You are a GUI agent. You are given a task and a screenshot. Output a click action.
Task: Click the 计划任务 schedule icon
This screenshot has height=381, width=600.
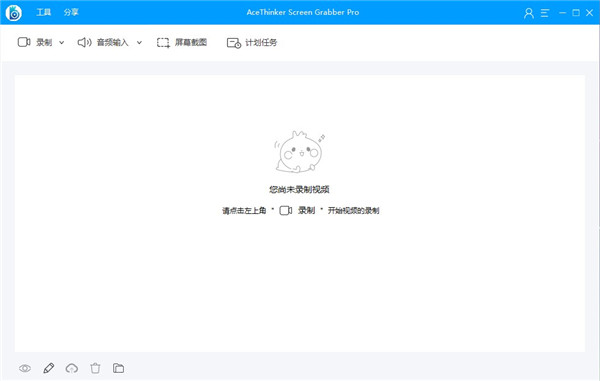pos(234,43)
